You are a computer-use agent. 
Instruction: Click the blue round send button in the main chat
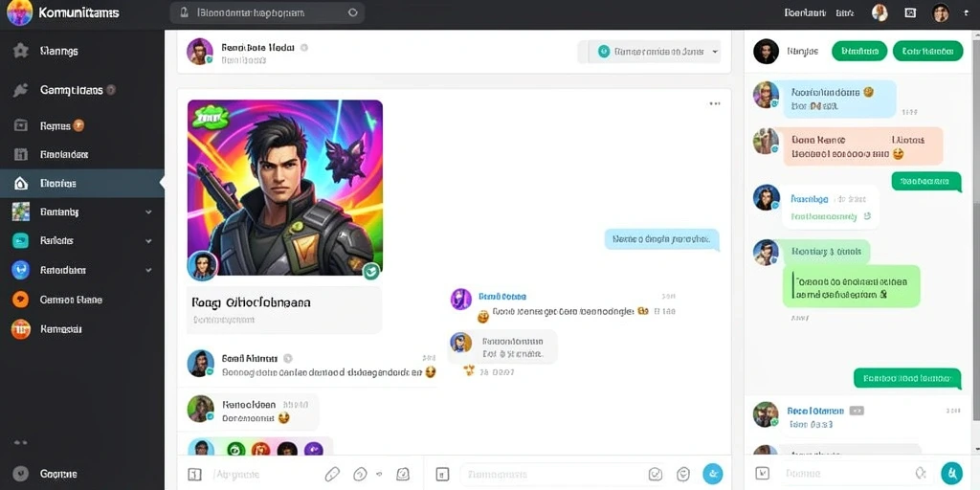pos(712,474)
